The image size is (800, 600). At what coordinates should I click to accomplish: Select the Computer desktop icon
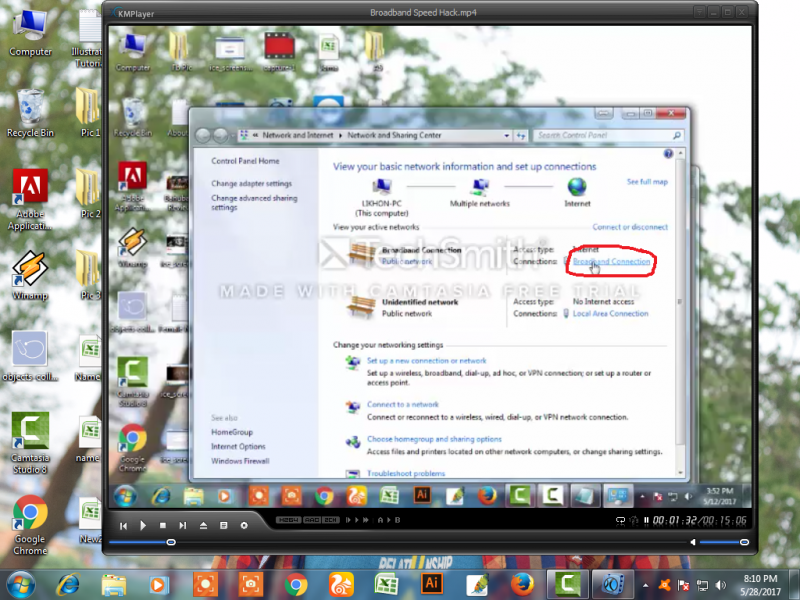30,33
